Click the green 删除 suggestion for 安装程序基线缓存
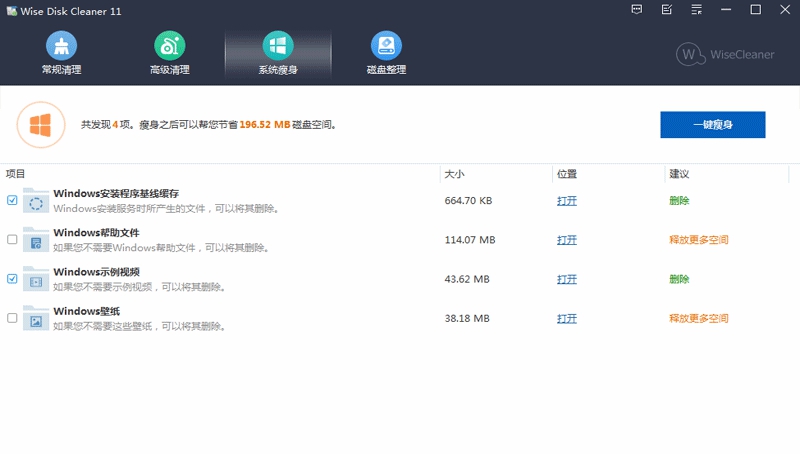This screenshot has height=454, width=800. click(x=679, y=200)
